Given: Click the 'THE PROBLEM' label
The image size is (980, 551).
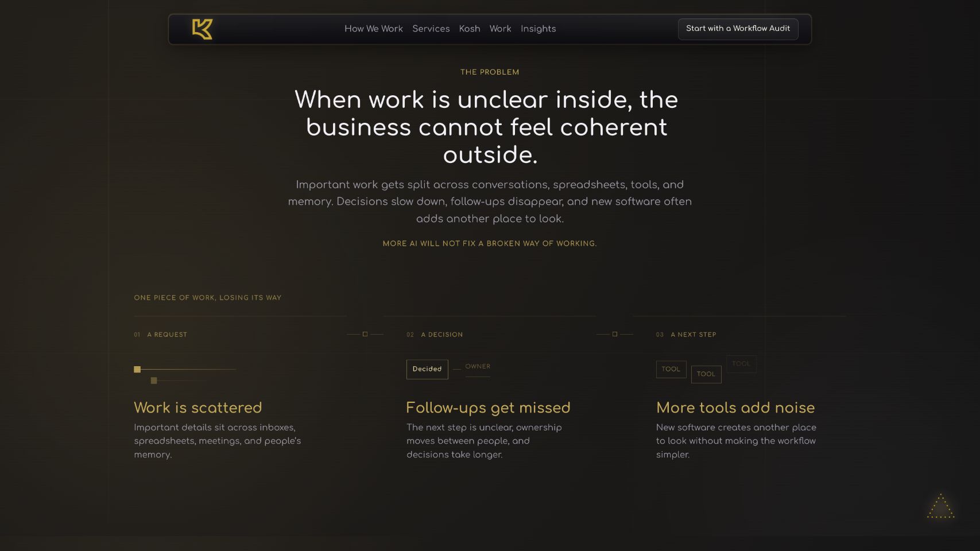Looking at the screenshot, I should [490, 72].
